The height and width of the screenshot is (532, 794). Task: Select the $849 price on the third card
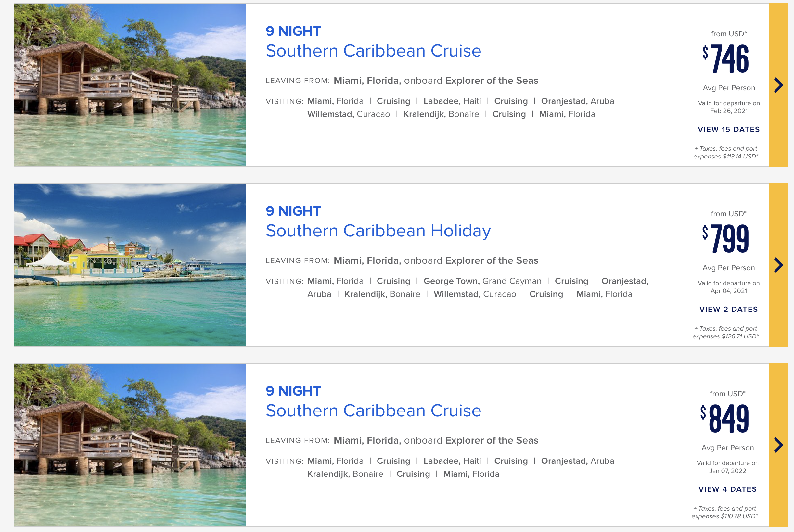coord(725,418)
